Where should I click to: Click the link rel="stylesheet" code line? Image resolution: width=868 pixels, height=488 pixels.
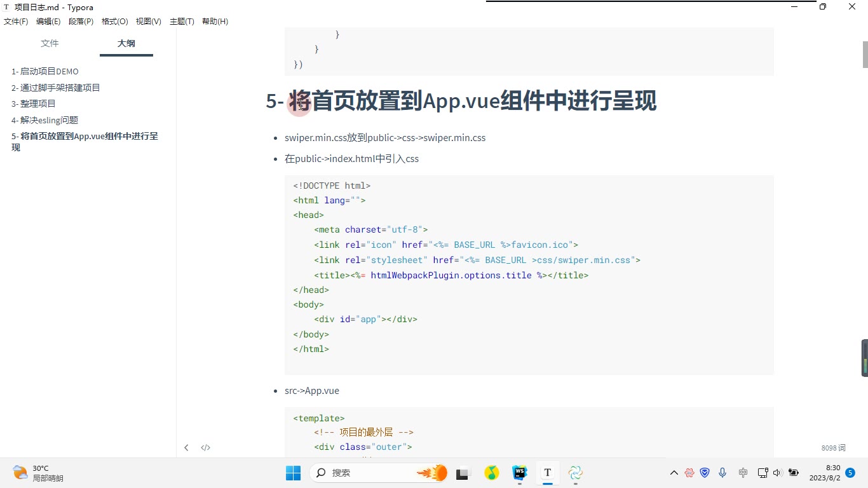[x=477, y=260]
